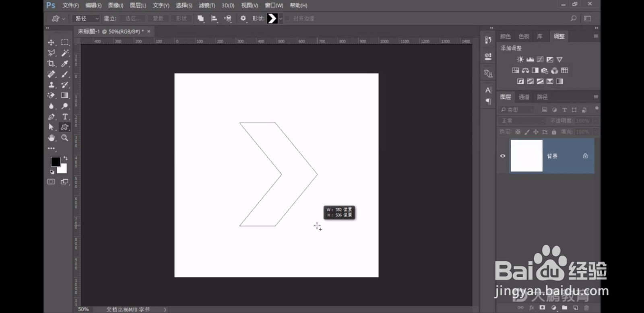Swap foreground and background colors
This screenshot has height=313, width=644.
66,159
